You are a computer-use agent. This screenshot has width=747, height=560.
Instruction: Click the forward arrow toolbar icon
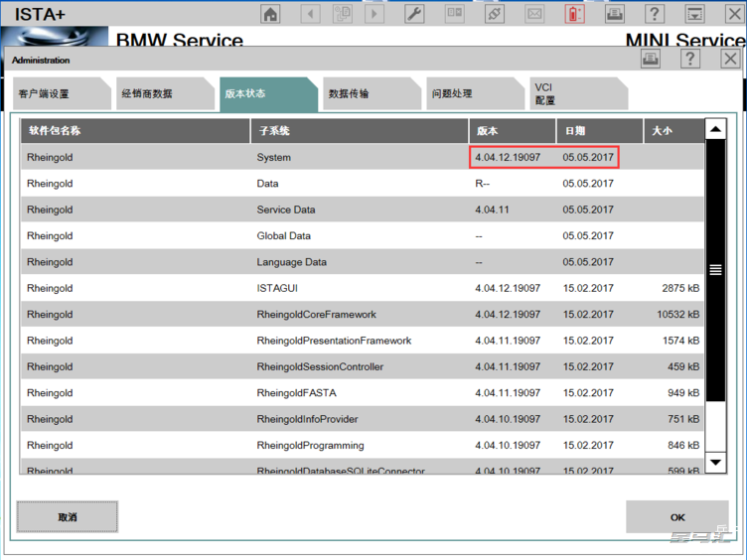[x=374, y=14]
